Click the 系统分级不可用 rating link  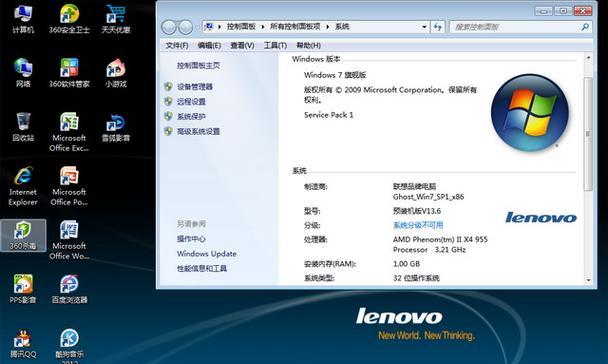click(418, 225)
